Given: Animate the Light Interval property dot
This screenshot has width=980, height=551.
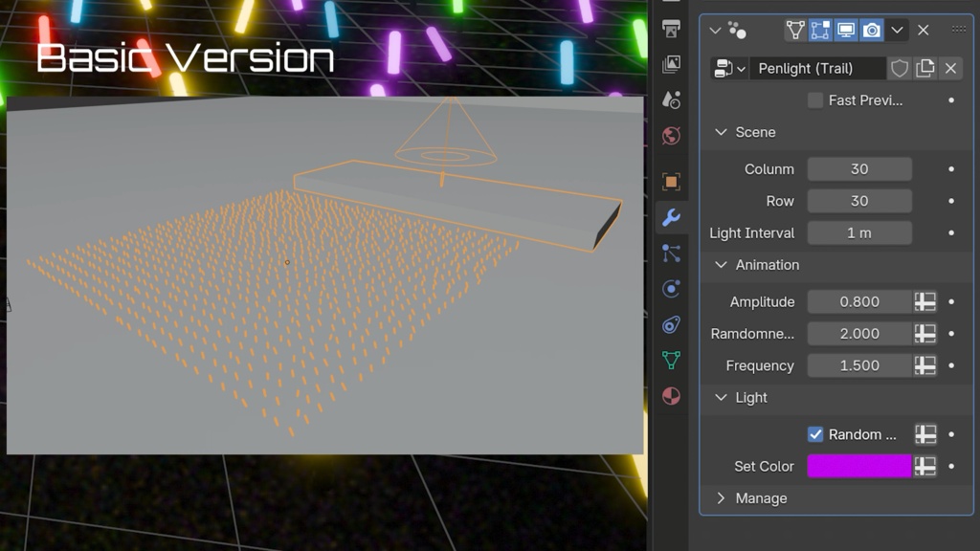Looking at the screenshot, I should (951, 233).
